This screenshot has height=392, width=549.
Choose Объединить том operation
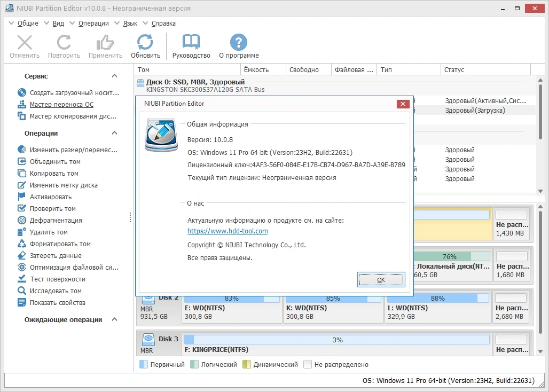click(x=55, y=162)
